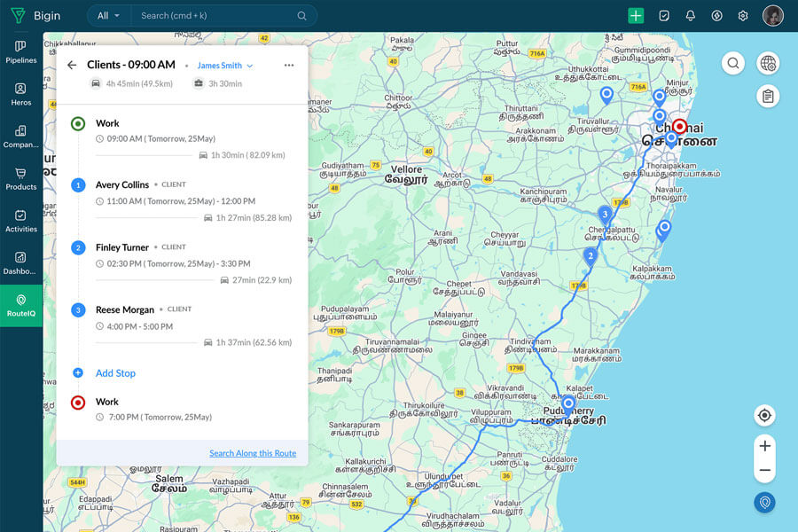
Task: Click the starting Work stop label
Action: pyautogui.click(x=107, y=123)
